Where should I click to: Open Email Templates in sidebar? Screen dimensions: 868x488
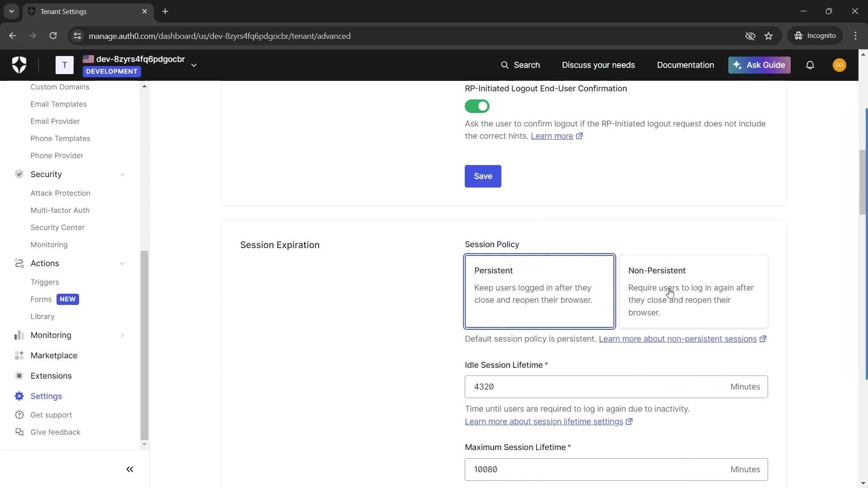[x=58, y=104]
